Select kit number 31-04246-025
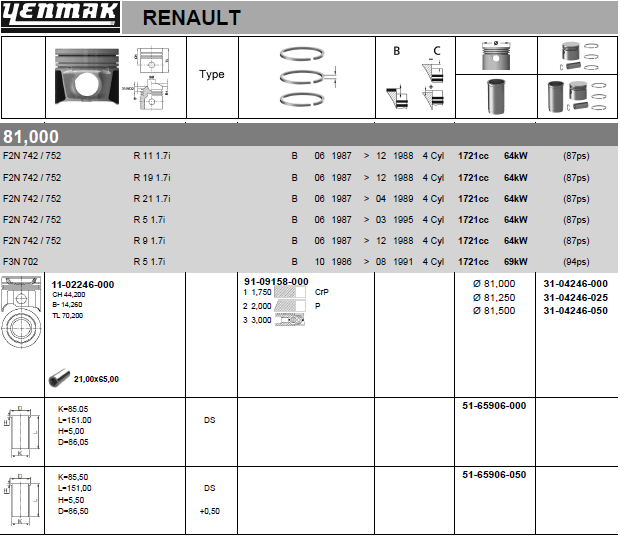 pos(575,297)
